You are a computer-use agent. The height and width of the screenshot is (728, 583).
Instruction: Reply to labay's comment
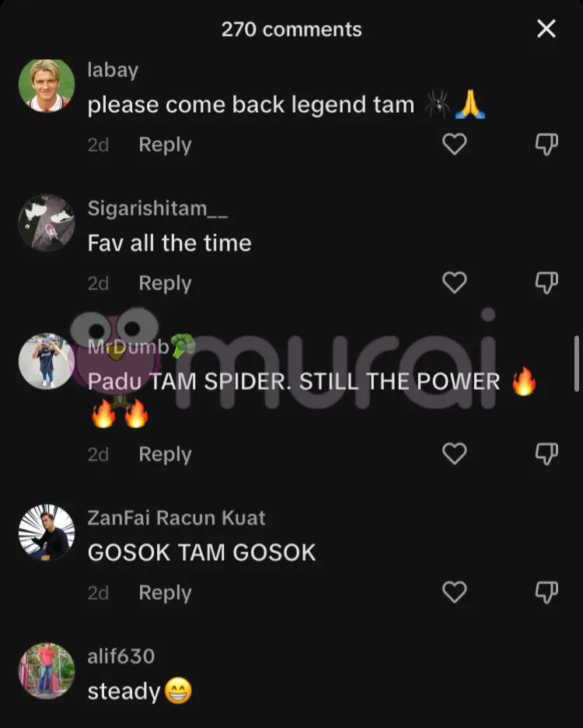166,145
